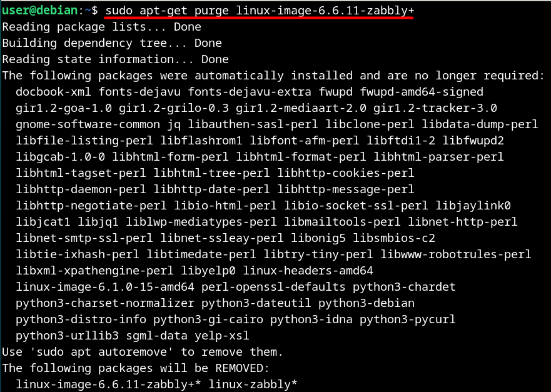Click the libjaylink0 package name

[473, 206]
